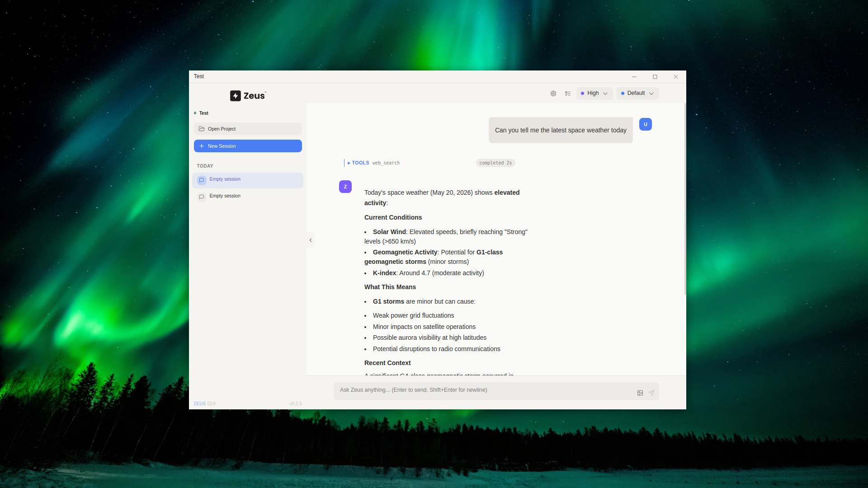The height and width of the screenshot is (488, 868).
Task: Click the web_search tool name
Action: click(386, 163)
